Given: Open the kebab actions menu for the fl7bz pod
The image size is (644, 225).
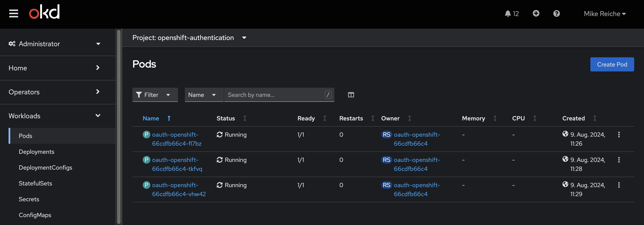Looking at the screenshot, I should tap(619, 135).
